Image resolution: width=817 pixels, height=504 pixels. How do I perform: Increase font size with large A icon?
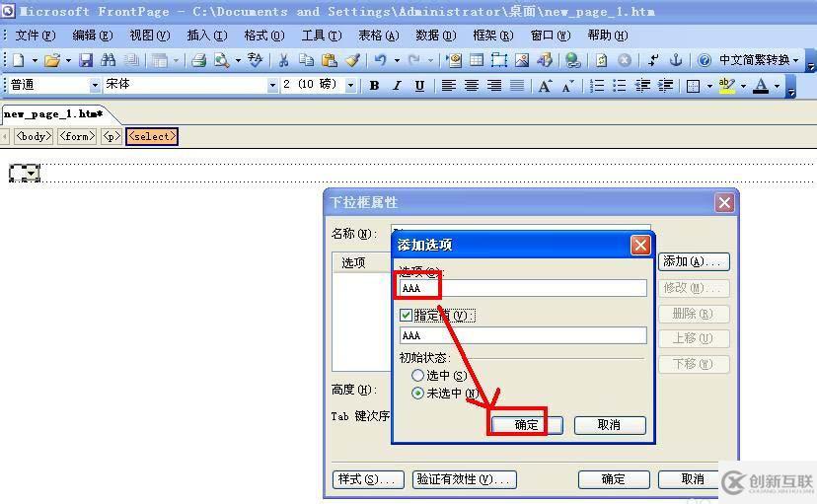click(x=545, y=86)
